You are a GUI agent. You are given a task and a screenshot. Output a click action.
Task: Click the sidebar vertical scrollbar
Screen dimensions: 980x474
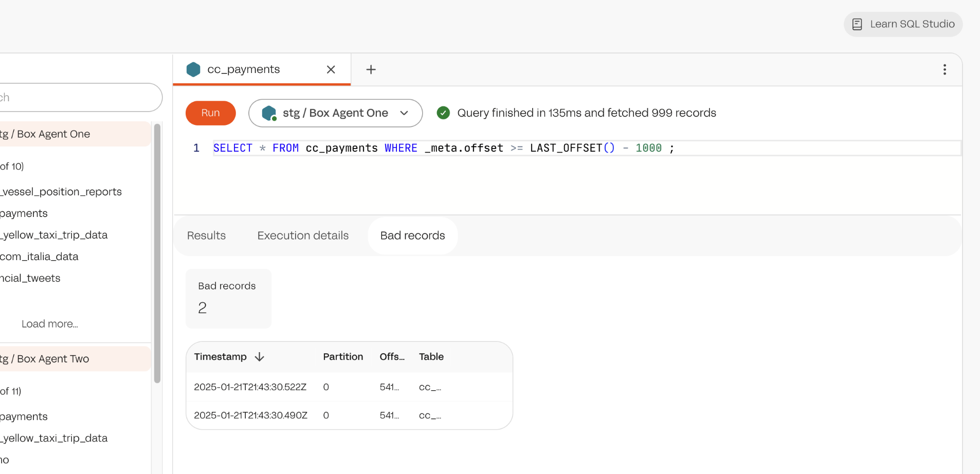pyautogui.click(x=157, y=252)
